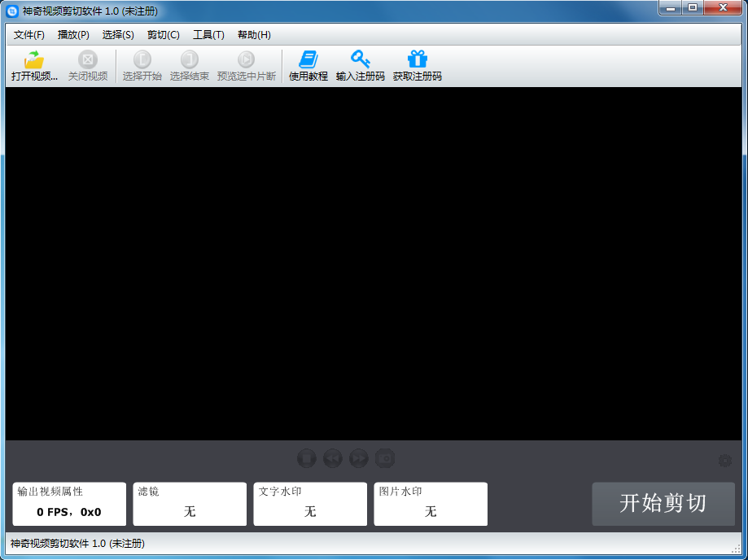
Task: Open the 文字水印 text watermark panel
Action: [310, 504]
